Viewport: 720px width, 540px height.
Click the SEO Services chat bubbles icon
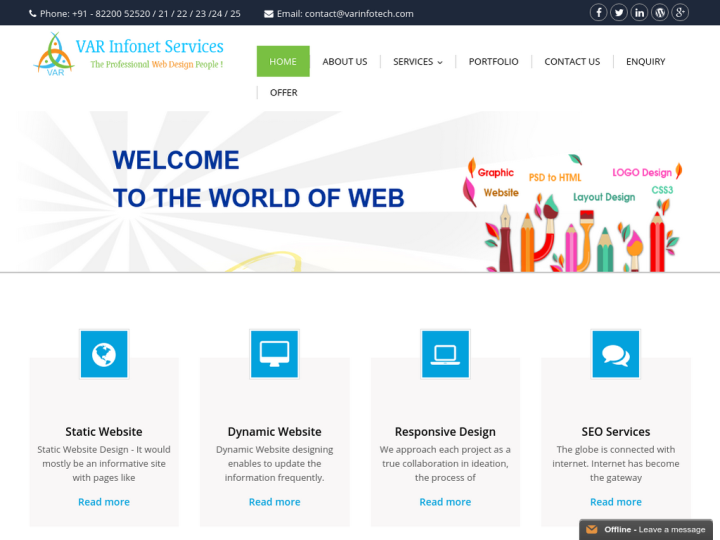pyautogui.click(x=616, y=354)
